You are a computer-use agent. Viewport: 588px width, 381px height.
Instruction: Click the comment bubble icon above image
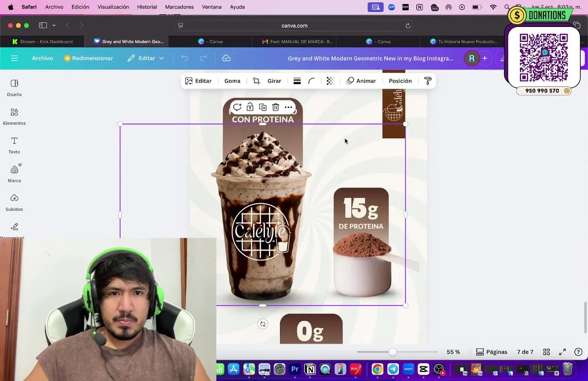(237, 107)
